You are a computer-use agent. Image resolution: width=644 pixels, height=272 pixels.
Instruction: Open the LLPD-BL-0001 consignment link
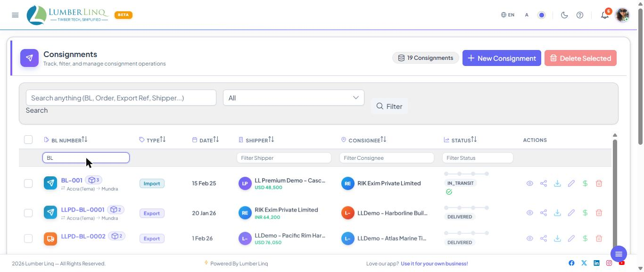pos(83,209)
